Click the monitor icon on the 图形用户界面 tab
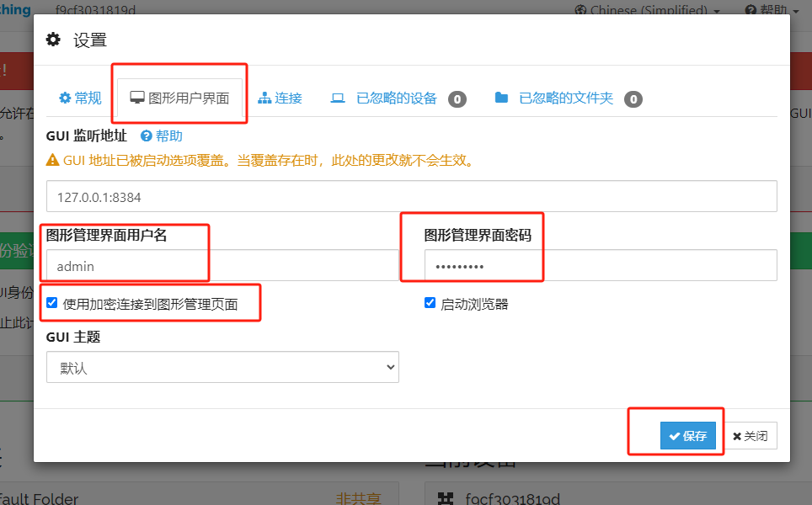The image size is (812, 505). pyautogui.click(x=136, y=98)
